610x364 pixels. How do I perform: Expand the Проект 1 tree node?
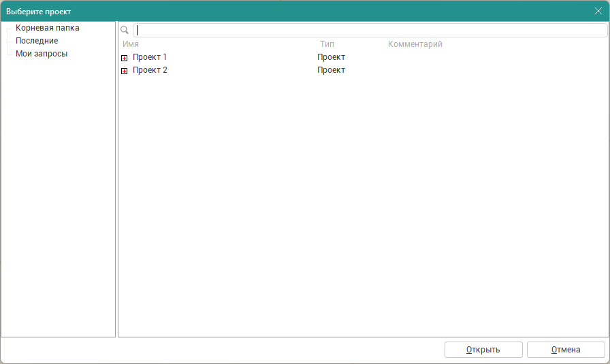(x=124, y=58)
